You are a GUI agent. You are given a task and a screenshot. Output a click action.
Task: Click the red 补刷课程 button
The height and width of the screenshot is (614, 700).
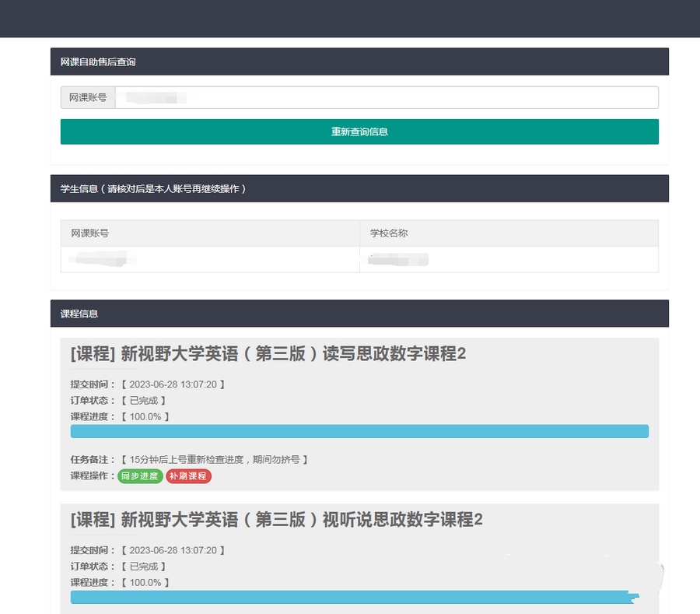[x=188, y=475]
